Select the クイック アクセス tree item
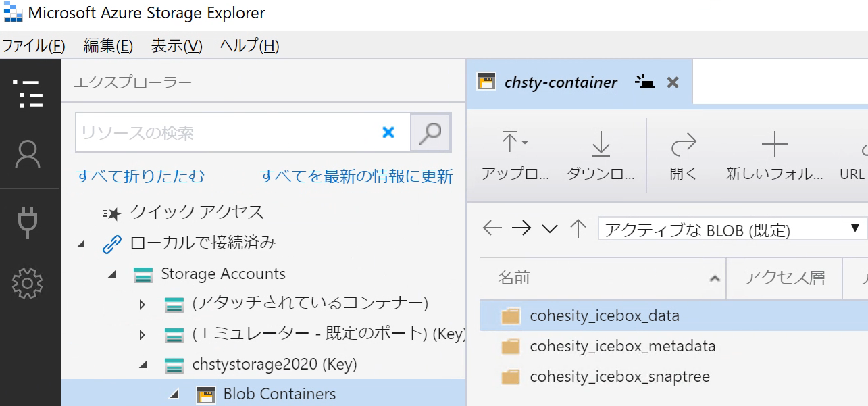This screenshot has width=868, height=406. [x=197, y=212]
